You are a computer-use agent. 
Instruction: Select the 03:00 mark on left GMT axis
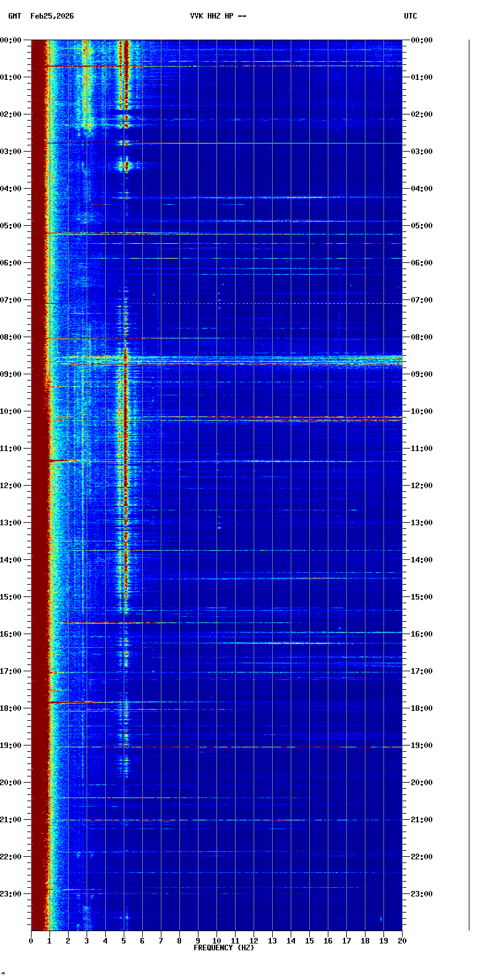pos(12,152)
